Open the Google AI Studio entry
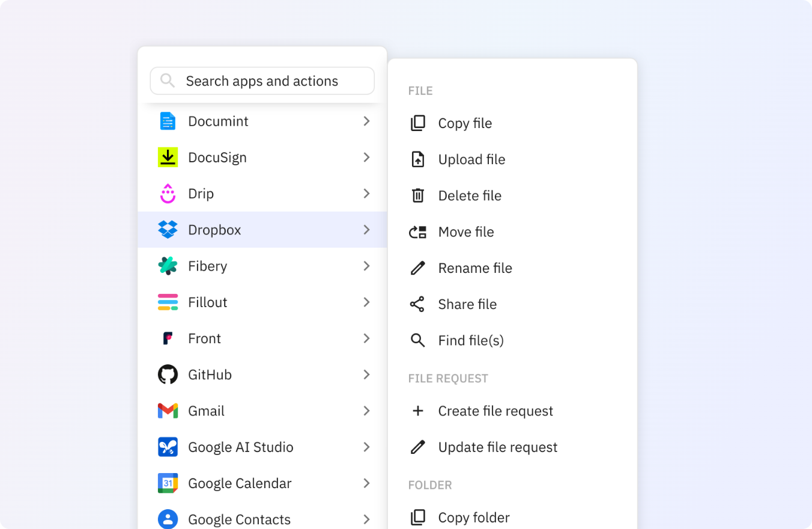This screenshot has width=812, height=529. click(262, 447)
